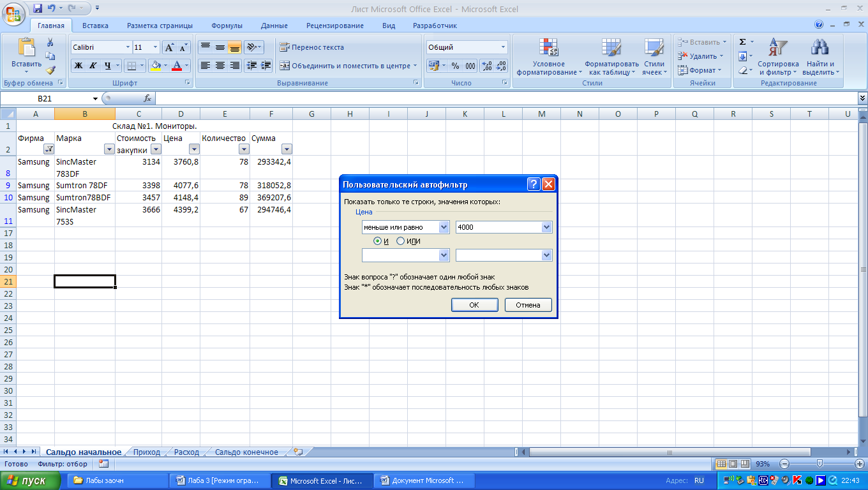868x490 pixels.
Task: Open the Цена column filter dropdown
Action: (194, 149)
